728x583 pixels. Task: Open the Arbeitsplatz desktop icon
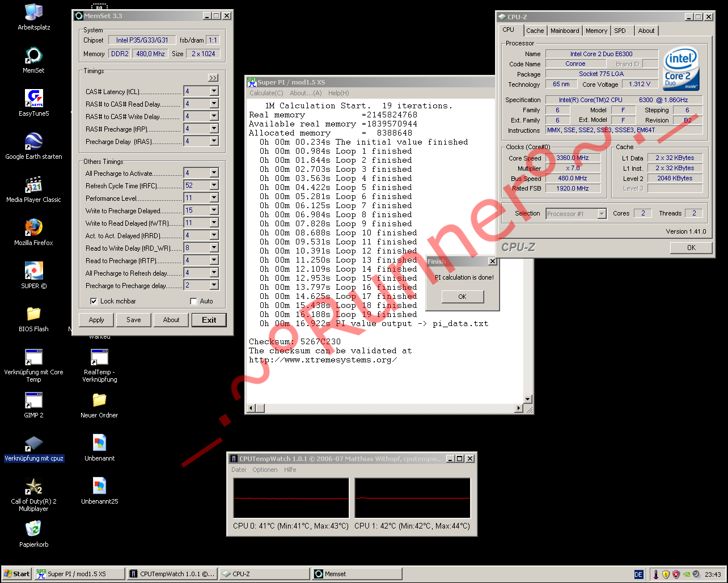(x=33, y=17)
